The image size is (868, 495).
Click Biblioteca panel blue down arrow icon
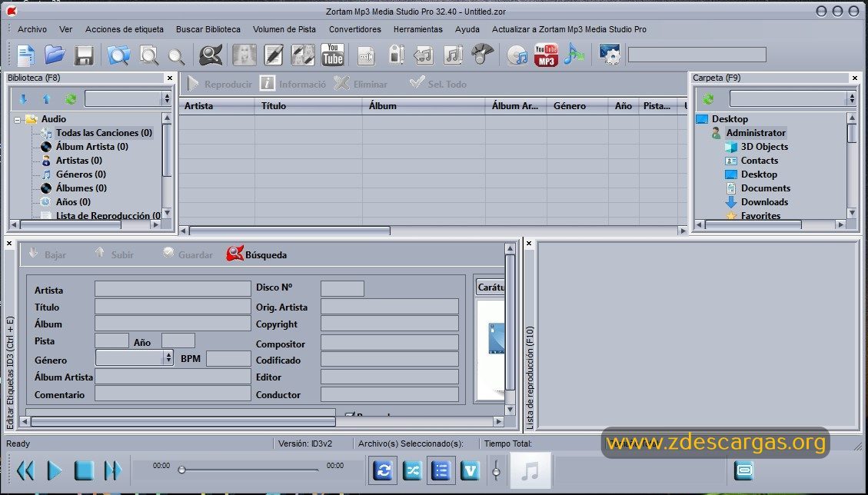point(23,99)
